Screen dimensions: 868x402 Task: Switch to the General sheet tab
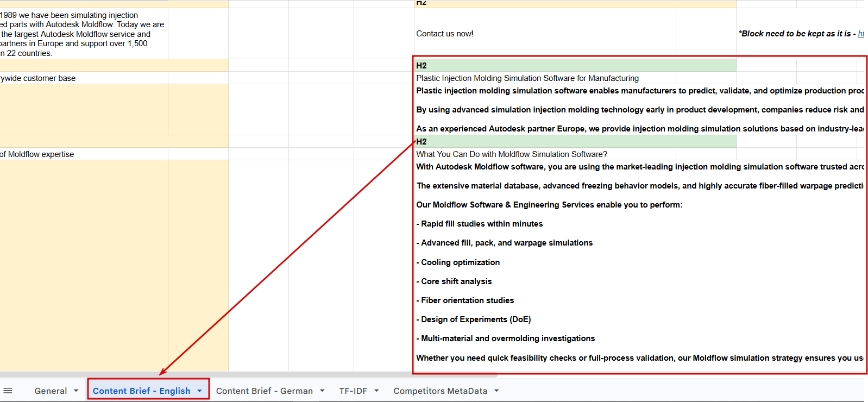[x=51, y=391]
